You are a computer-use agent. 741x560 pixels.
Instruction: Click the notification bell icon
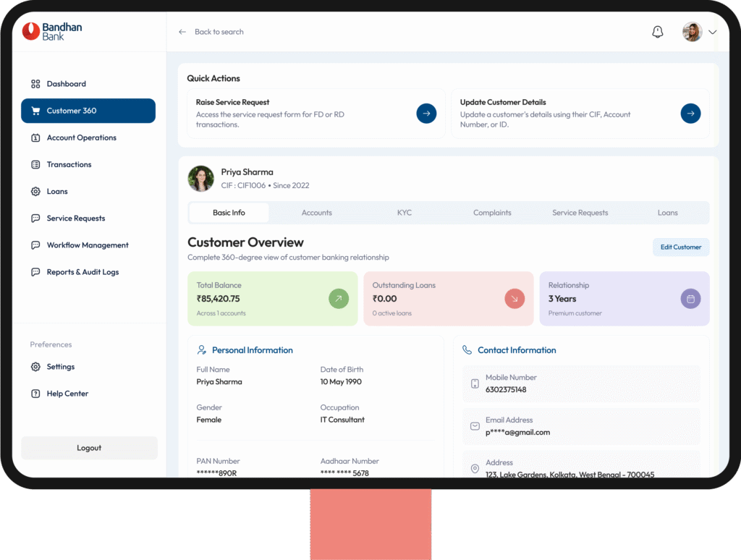pyautogui.click(x=657, y=32)
